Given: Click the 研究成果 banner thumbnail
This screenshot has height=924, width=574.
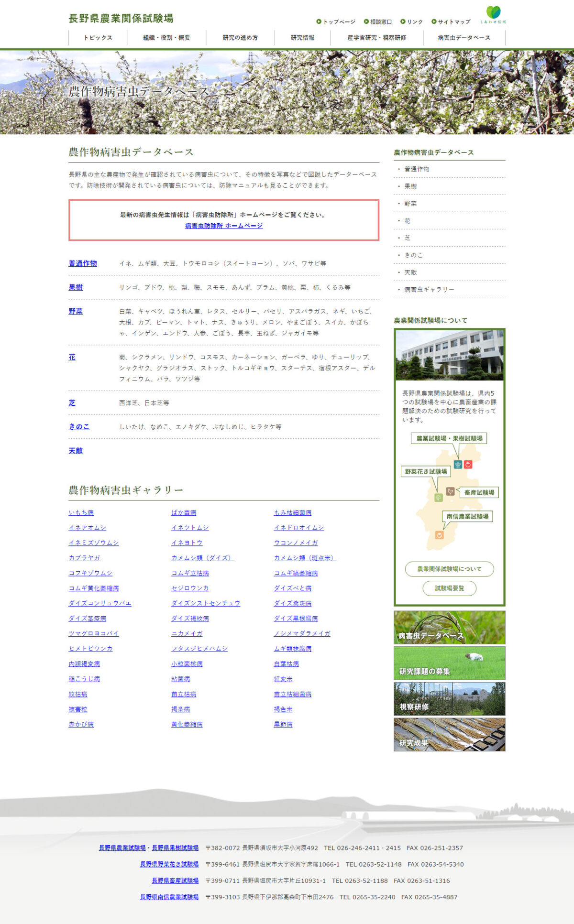Looking at the screenshot, I should pyautogui.click(x=449, y=734).
